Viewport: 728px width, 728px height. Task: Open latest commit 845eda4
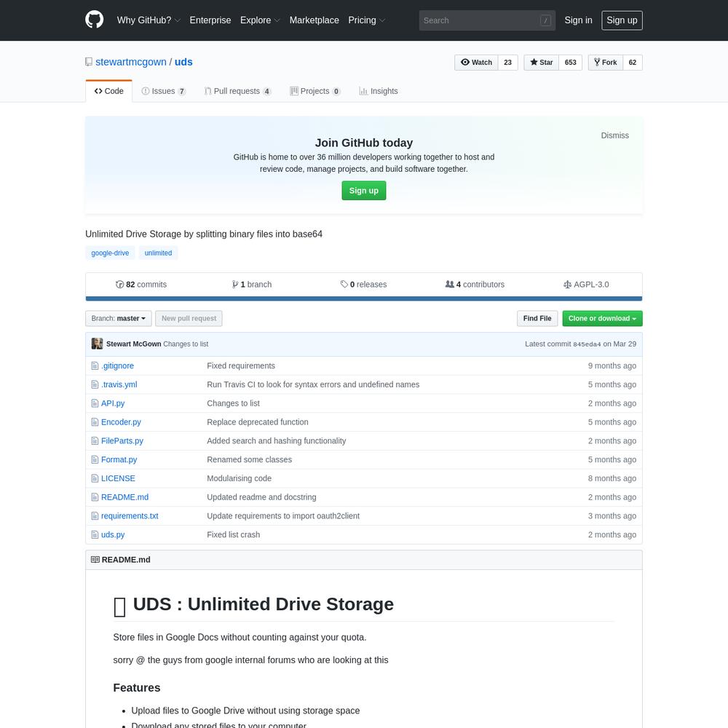[x=587, y=344]
